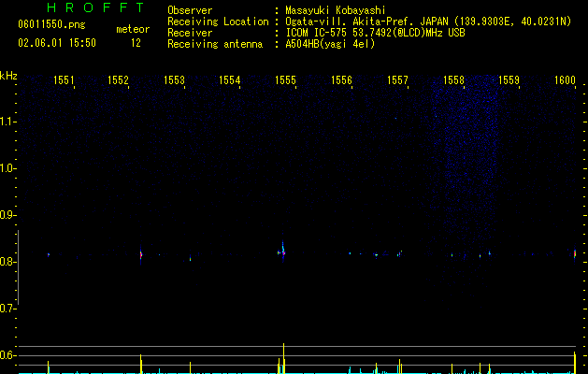
Task: Click time marker 1555
Action: 285,79
